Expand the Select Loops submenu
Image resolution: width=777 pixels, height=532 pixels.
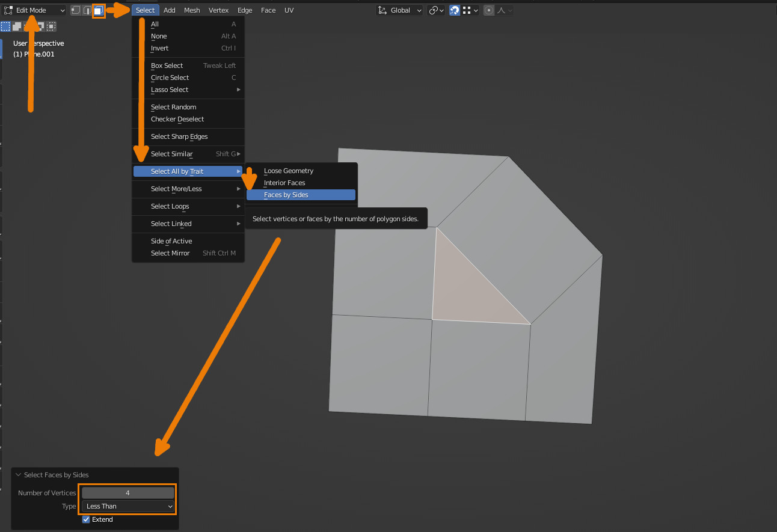(x=188, y=206)
